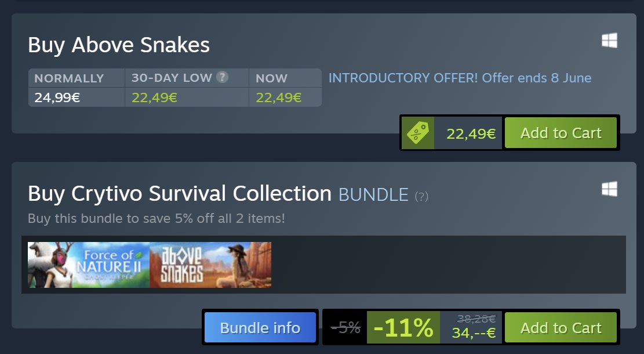
Task: Open the Above Snakes bundle thumbnail
Action: coord(210,265)
